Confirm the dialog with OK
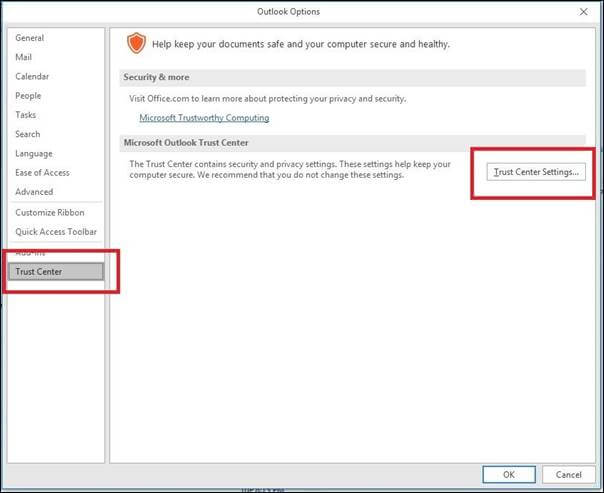Image resolution: width=604 pixels, height=493 pixels. [x=509, y=475]
